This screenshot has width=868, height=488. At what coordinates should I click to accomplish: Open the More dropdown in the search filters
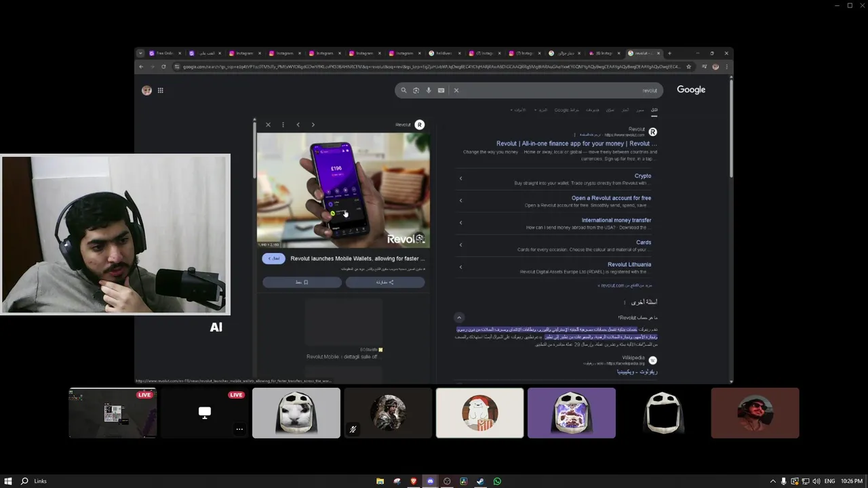[541, 110]
